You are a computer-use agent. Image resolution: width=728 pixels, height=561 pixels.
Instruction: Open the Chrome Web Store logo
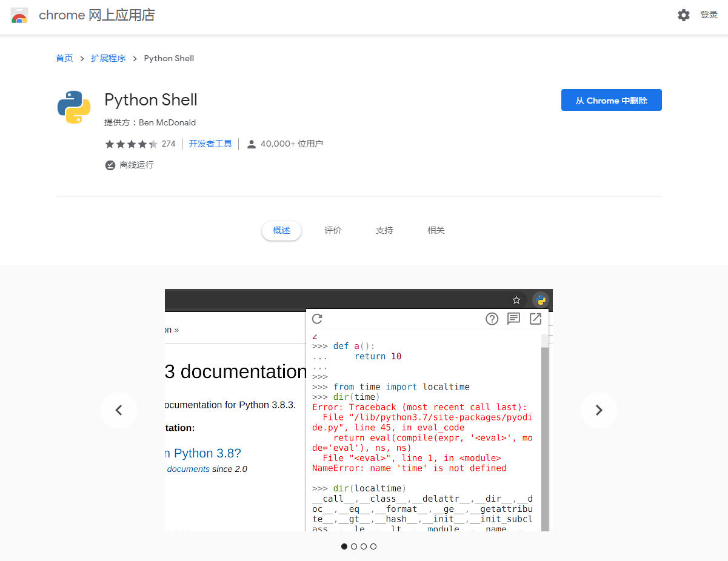pos(20,15)
